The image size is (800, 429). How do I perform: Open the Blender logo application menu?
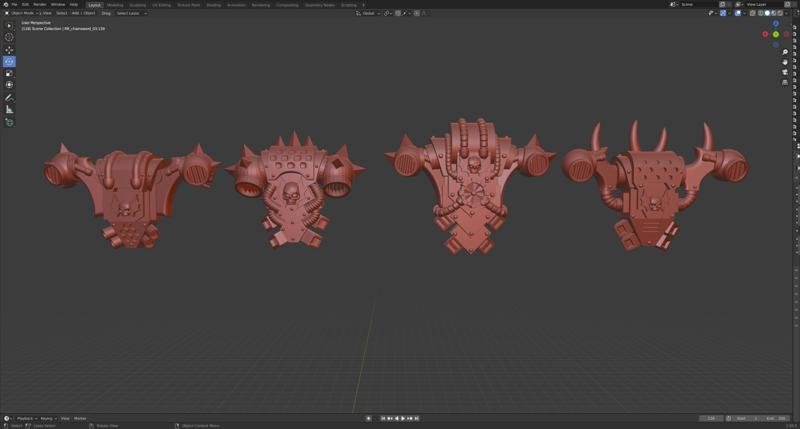click(6, 4)
